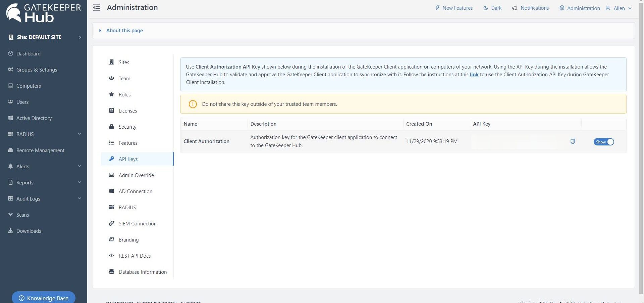Image resolution: width=644 pixels, height=303 pixels.
Task: Expand the Audit Logs chevron
Action: click(79, 198)
